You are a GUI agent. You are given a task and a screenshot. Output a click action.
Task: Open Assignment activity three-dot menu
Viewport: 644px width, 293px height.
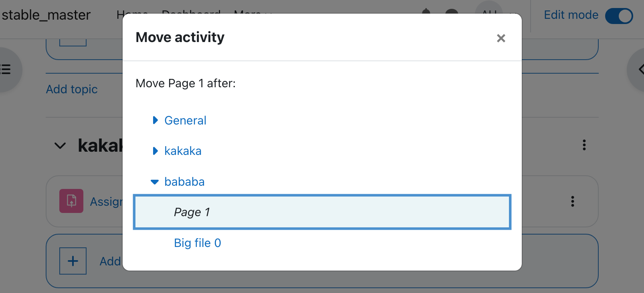(573, 201)
